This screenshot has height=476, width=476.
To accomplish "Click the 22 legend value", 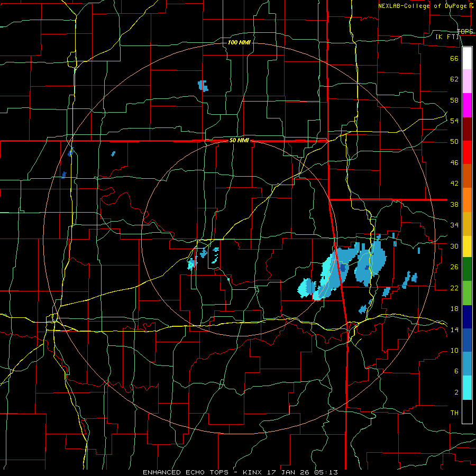I will pos(454,288).
